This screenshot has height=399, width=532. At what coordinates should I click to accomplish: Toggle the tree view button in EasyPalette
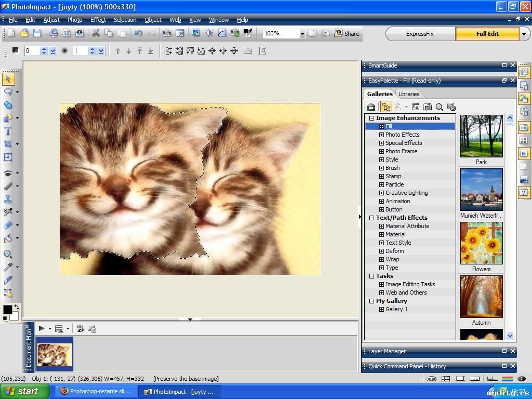pyautogui.click(x=385, y=107)
